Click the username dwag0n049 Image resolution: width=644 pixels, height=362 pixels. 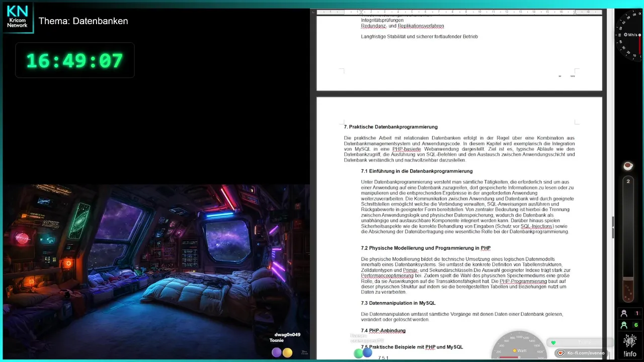[287, 334]
